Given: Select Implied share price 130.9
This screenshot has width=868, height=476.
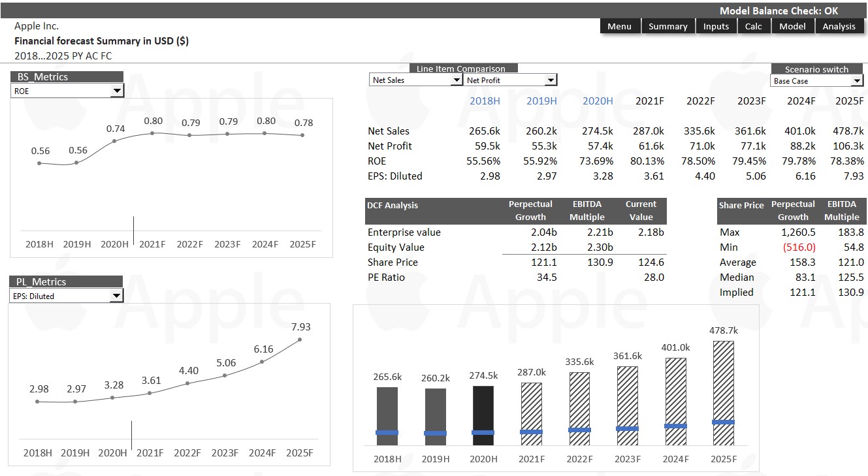Looking at the screenshot, I should (851, 292).
